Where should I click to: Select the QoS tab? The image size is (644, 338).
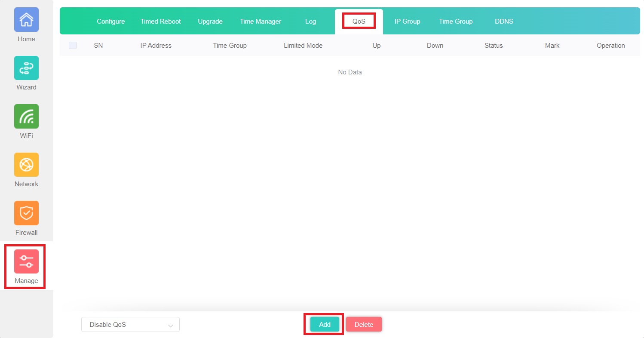click(359, 22)
